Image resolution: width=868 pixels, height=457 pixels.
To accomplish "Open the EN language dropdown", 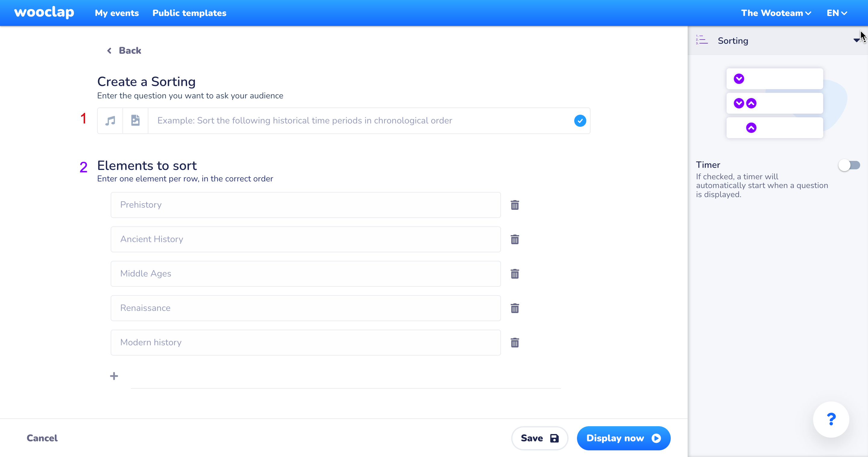I will pyautogui.click(x=837, y=13).
